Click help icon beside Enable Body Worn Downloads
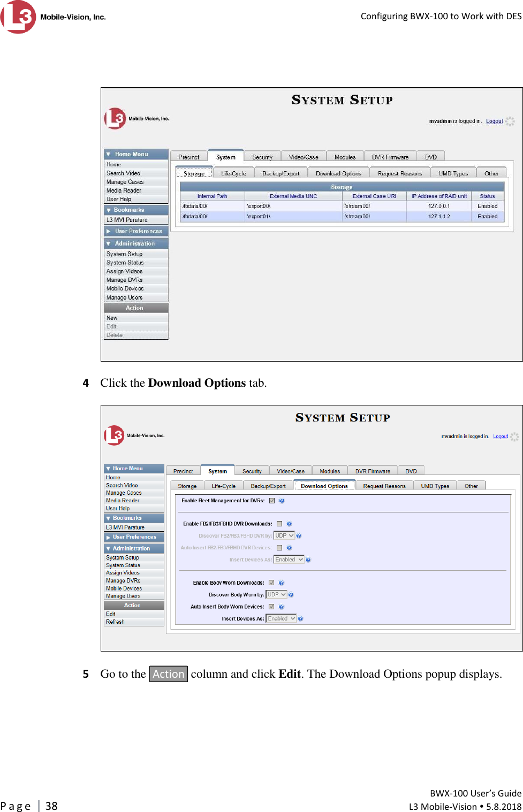Screen dimensions: 523x812 pyautogui.click(x=281, y=583)
